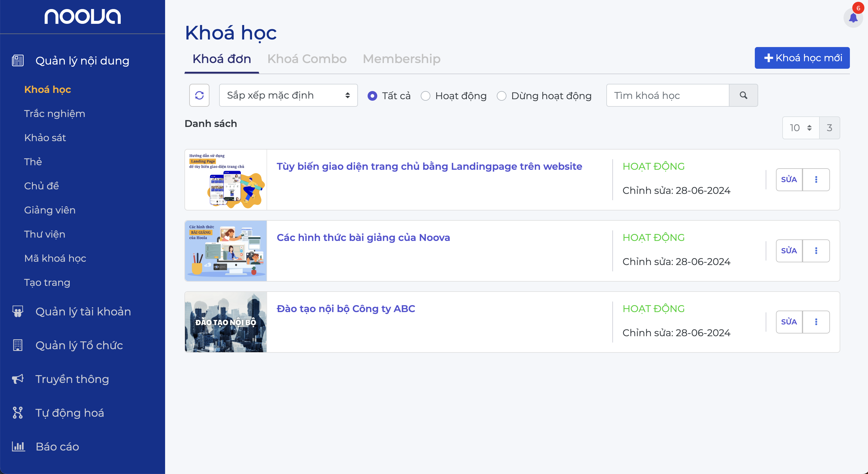
Task: Click the Bài giảng course thumbnail
Action: click(x=226, y=251)
